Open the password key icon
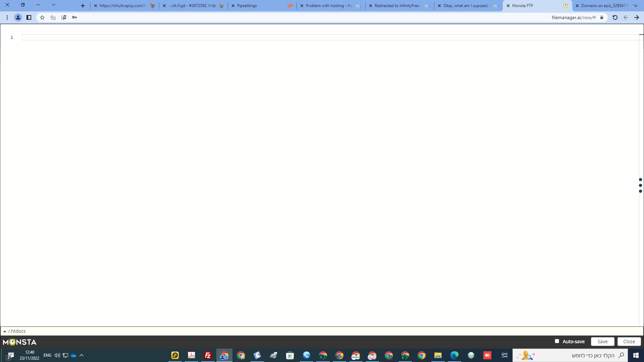The width and height of the screenshot is (644, 362). tap(74, 17)
